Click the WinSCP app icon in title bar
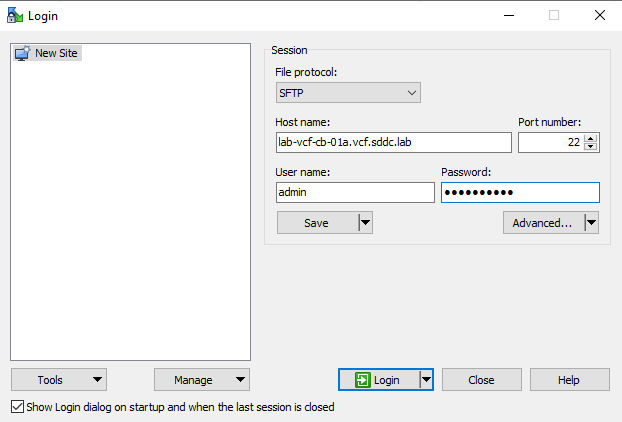The image size is (622, 422). pos(15,15)
